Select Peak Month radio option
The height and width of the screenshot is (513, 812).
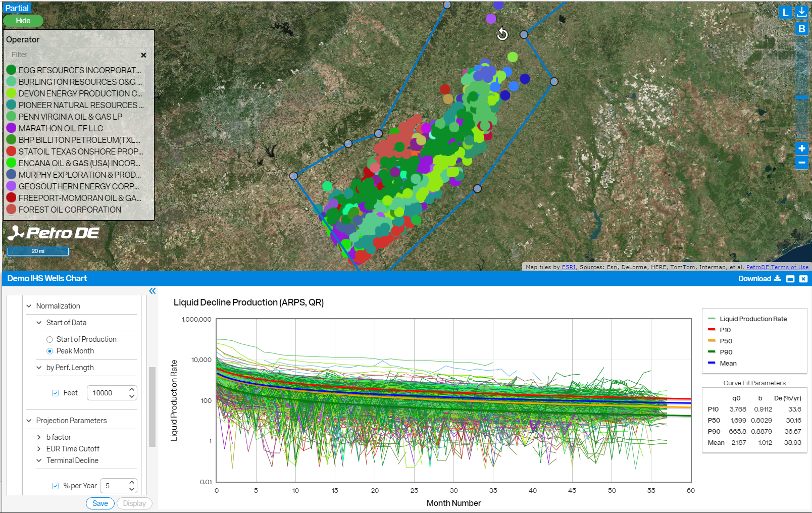pos(49,351)
